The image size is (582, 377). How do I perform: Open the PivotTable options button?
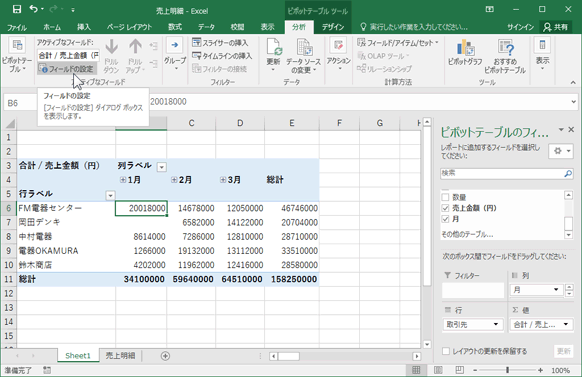17,55
